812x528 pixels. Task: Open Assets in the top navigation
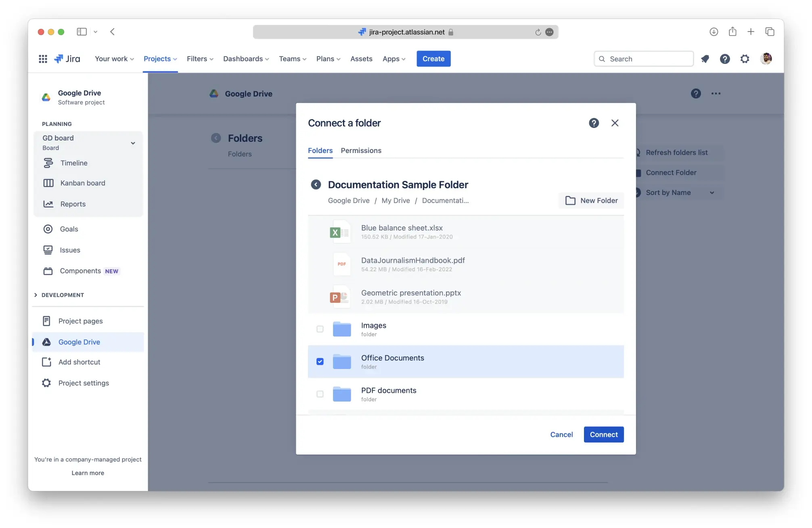click(x=361, y=59)
